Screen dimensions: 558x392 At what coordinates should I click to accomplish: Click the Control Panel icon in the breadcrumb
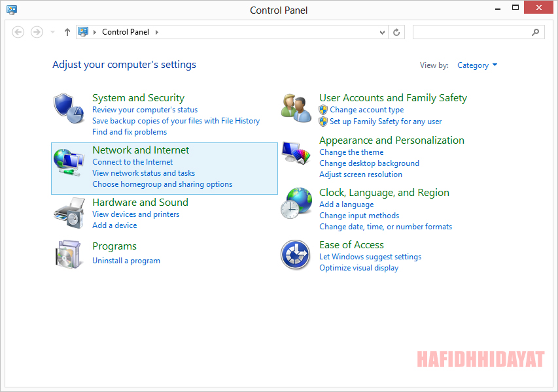click(83, 31)
